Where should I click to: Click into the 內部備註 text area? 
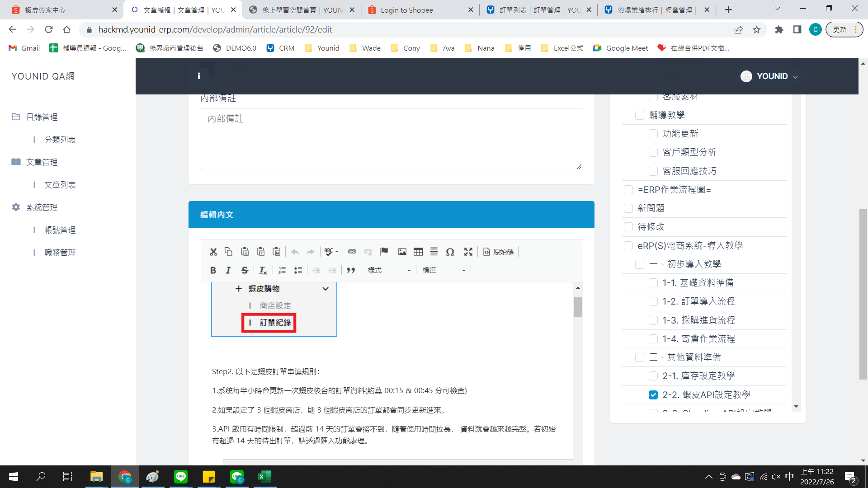pos(391,139)
